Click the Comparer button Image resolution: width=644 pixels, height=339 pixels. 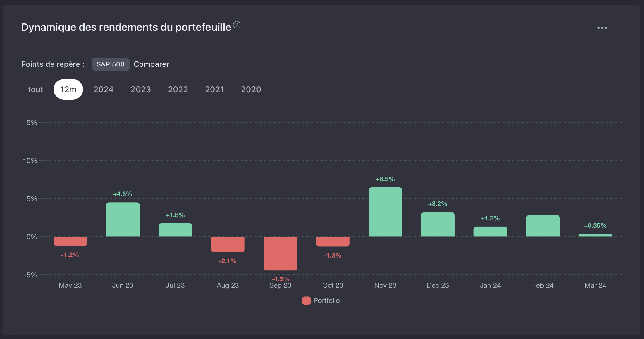tap(151, 64)
